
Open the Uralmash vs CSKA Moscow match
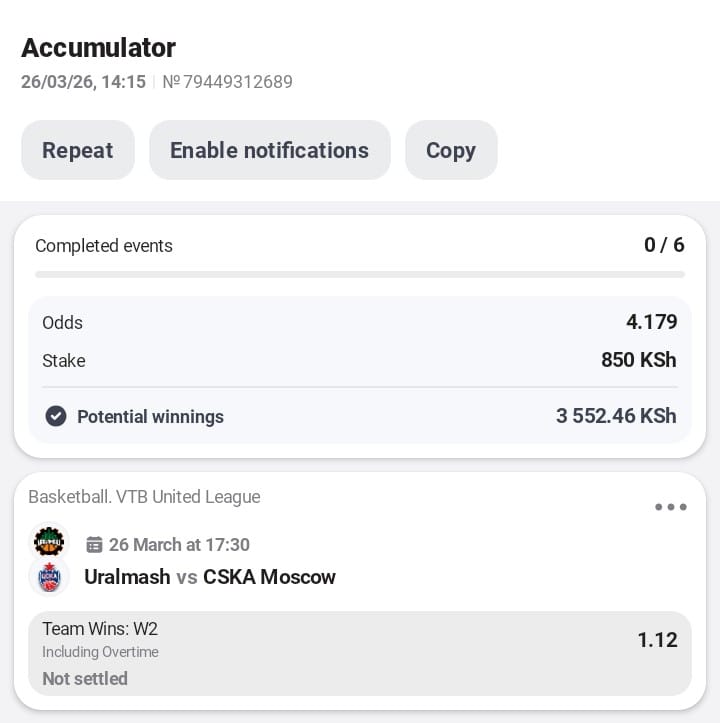pos(210,577)
